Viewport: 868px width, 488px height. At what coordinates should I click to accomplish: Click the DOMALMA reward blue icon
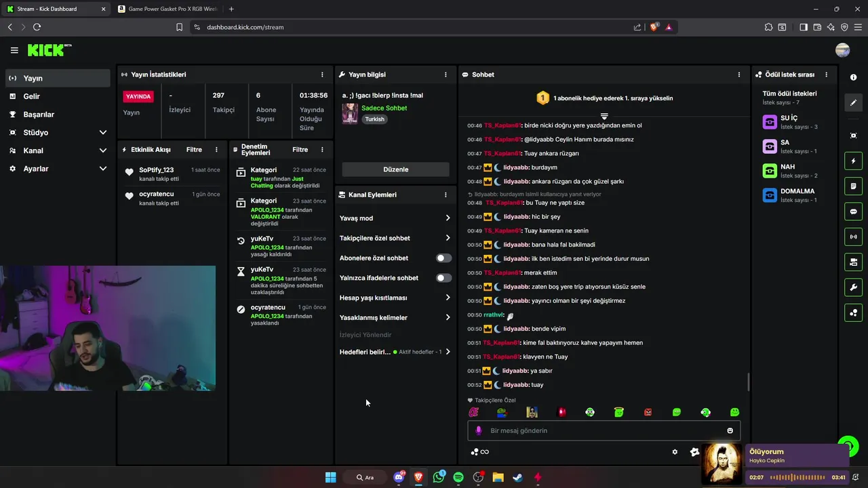point(770,195)
